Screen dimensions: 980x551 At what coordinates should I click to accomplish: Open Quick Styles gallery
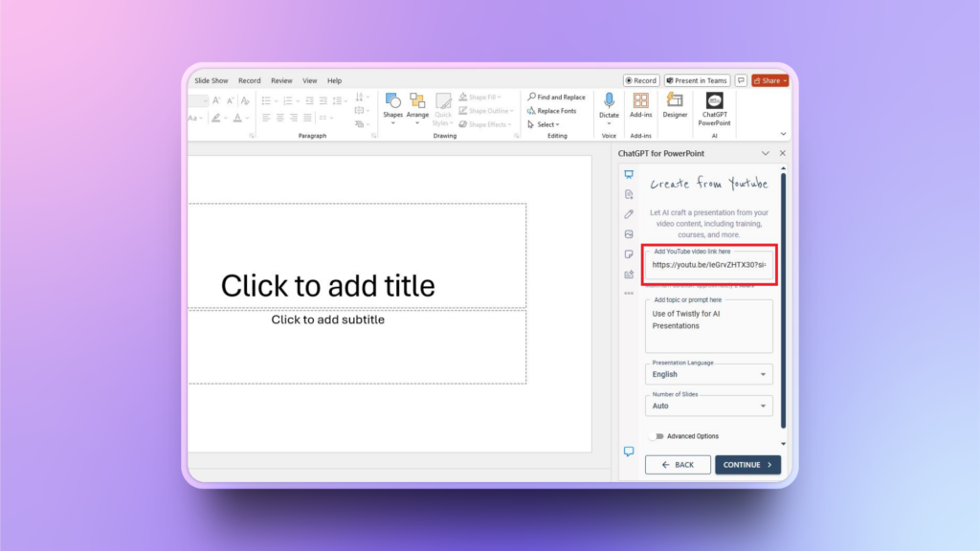tap(442, 109)
